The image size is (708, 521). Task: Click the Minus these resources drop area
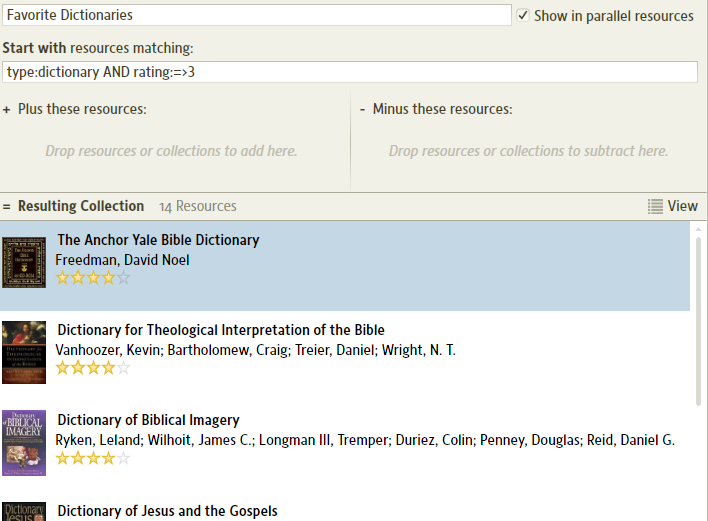pyautogui.click(x=528, y=151)
